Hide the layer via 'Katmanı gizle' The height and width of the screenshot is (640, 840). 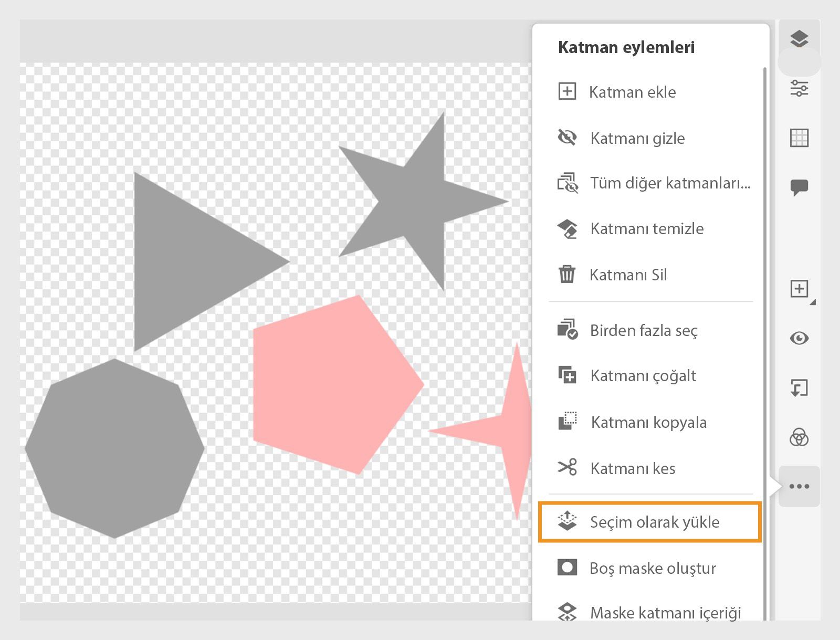637,138
